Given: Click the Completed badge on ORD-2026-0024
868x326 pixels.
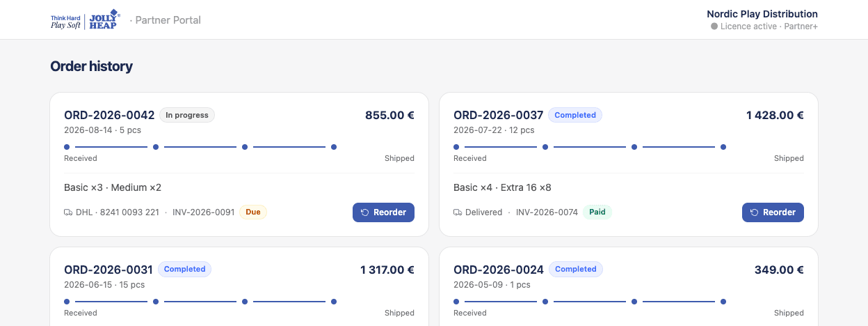Looking at the screenshot, I should point(576,269).
